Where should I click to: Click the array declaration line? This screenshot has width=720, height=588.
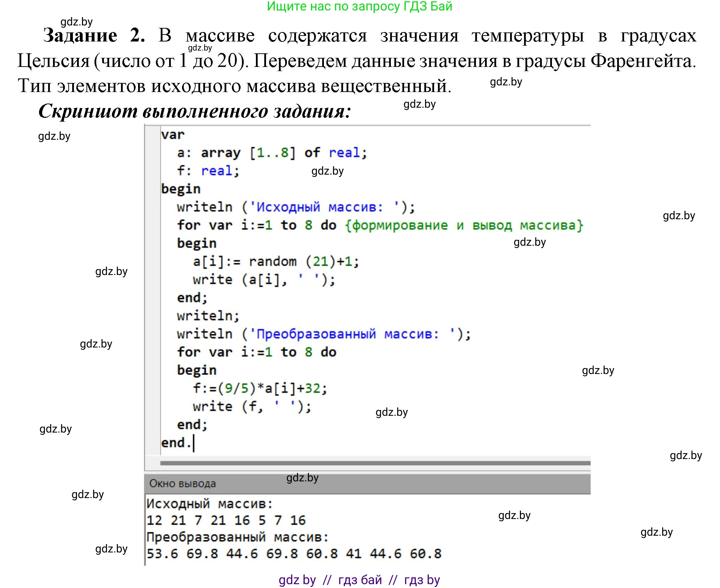pos(265,152)
